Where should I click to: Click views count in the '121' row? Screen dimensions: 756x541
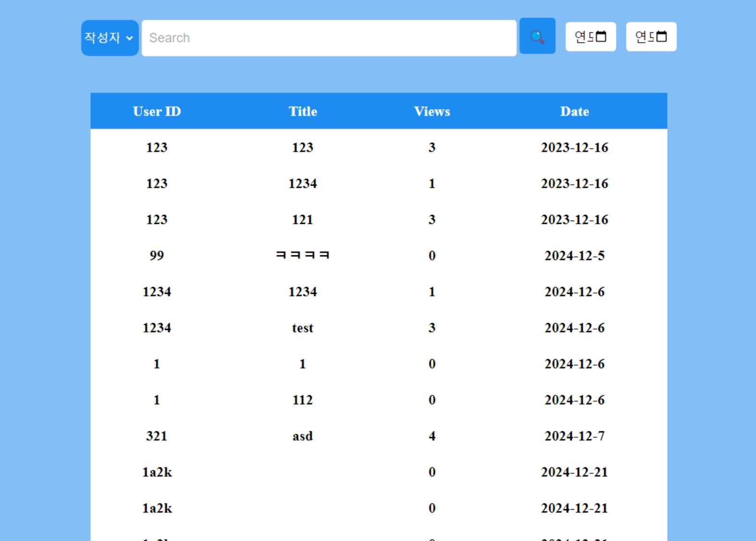(432, 220)
